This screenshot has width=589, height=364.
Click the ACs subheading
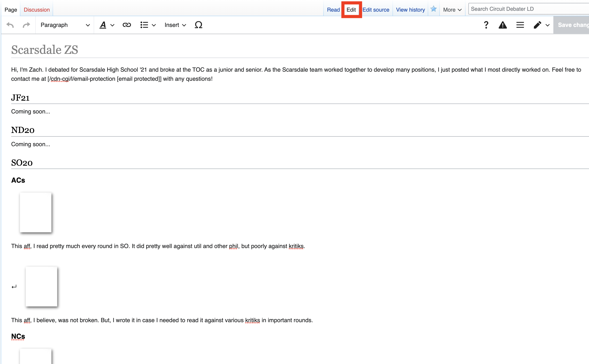pyautogui.click(x=18, y=180)
